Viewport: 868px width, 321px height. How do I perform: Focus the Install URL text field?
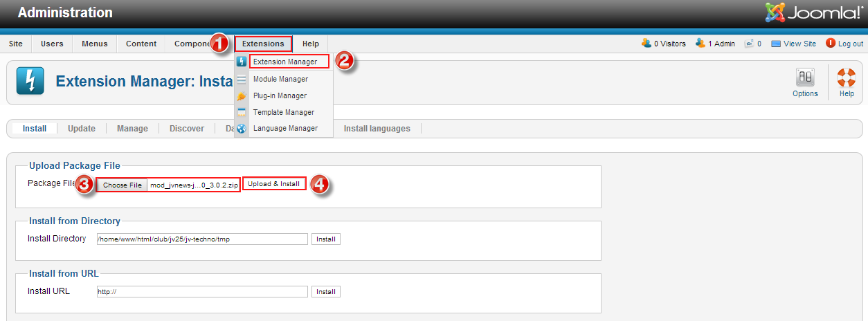tap(202, 292)
